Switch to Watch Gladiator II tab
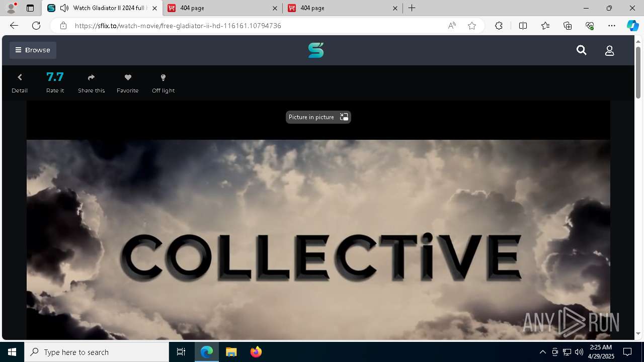This screenshot has width=644, height=362. coord(102,8)
